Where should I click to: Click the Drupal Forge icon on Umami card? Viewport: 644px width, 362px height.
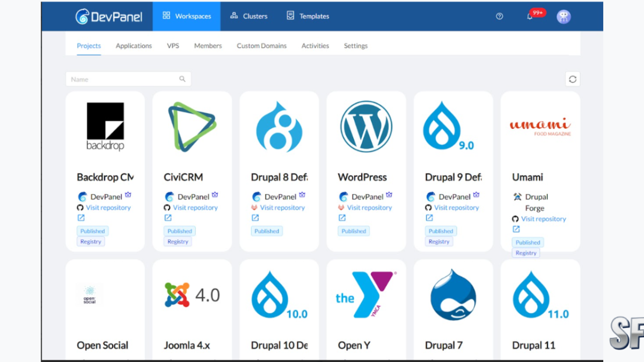click(x=516, y=197)
